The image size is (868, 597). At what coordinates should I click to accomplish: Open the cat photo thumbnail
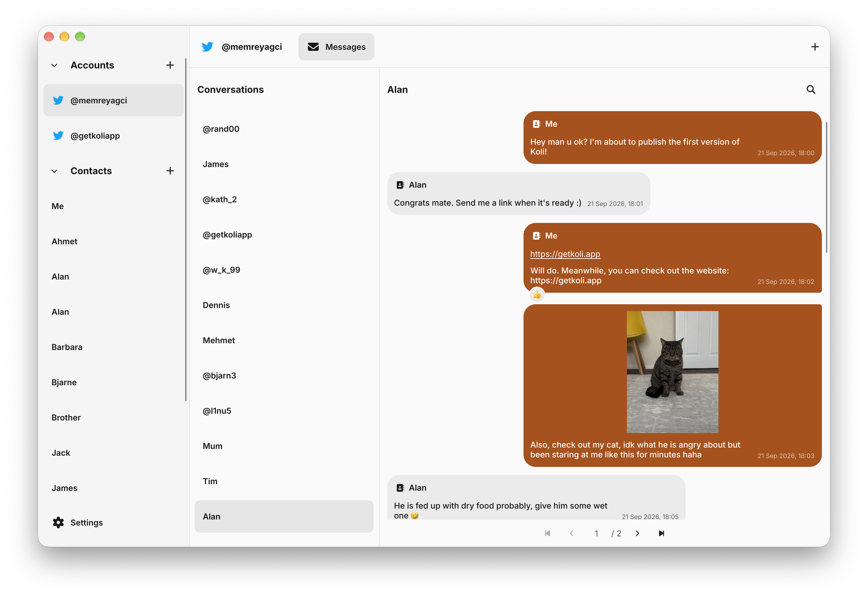(673, 372)
